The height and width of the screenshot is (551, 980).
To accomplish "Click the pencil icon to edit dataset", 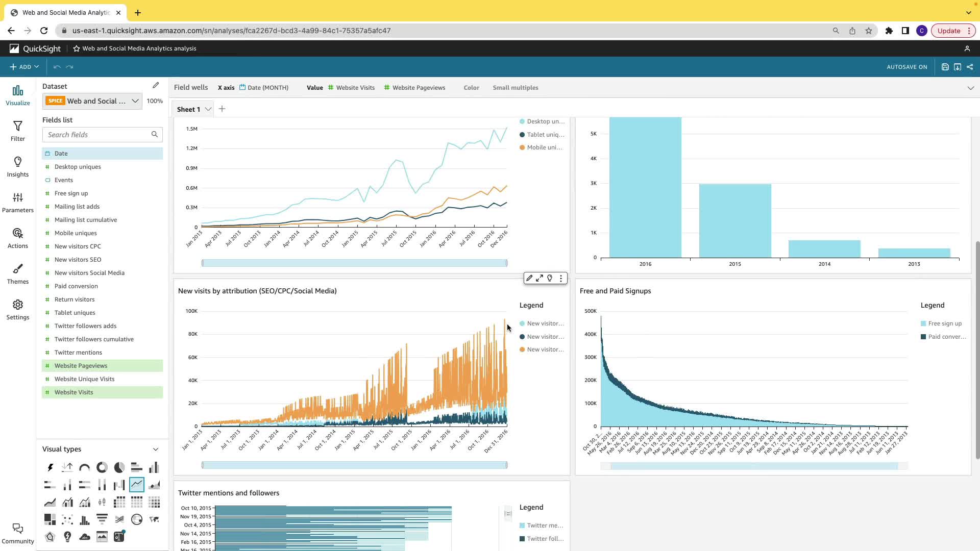I will 156,86.
